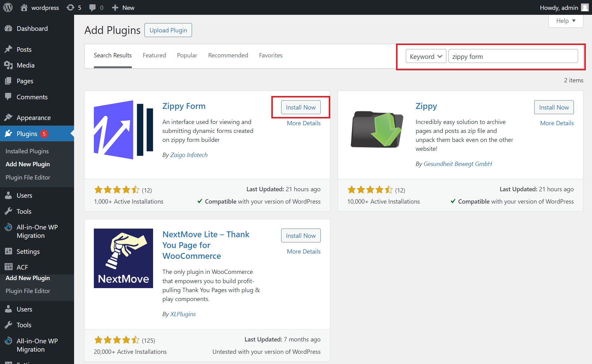The height and width of the screenshot is (364, 592).
Task: Expand the Keyword search type dropdown
Action: pyautogui.click(x=426, y=56)
